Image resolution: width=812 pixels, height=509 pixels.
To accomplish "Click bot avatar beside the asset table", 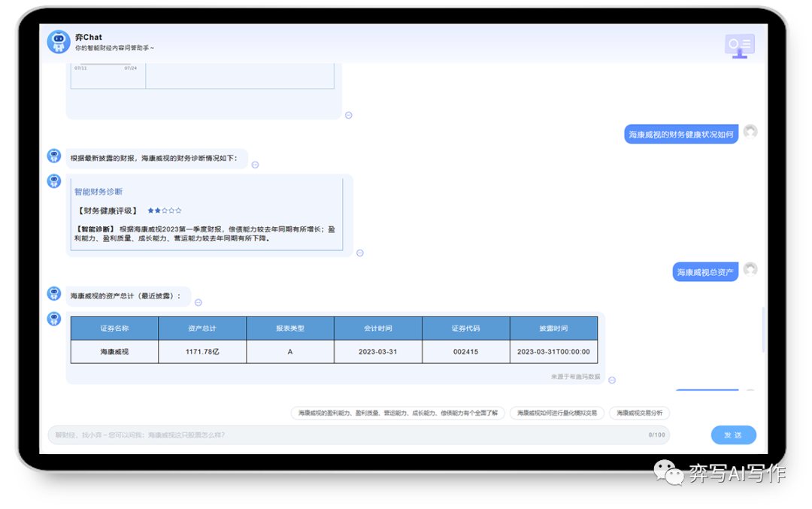I will (x=54, y=319).
